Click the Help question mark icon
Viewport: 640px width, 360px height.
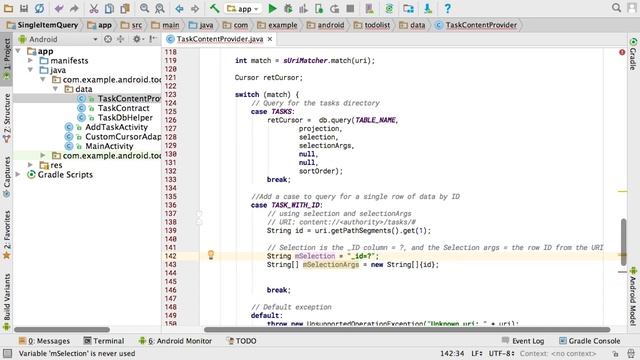click(x=447, y=8)
